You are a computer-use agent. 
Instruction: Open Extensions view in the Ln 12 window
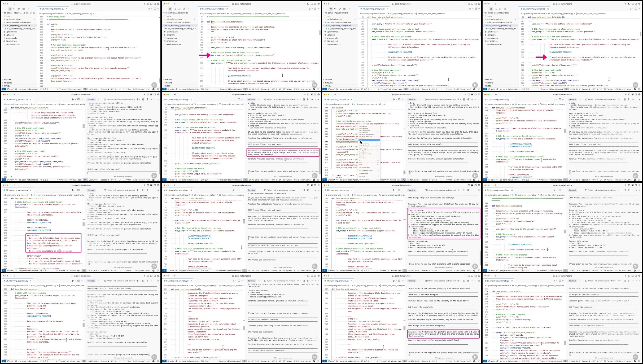pyautogui.click(x=24, y=9)
